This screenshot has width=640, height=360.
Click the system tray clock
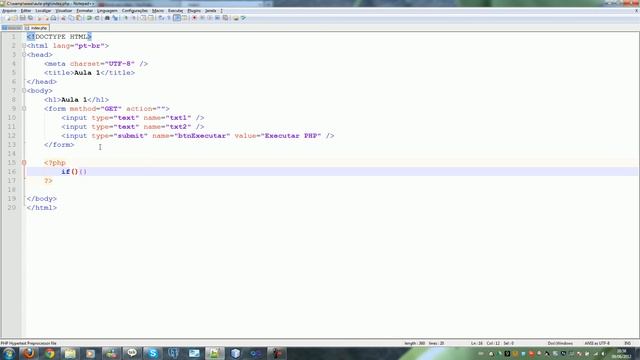621,353
